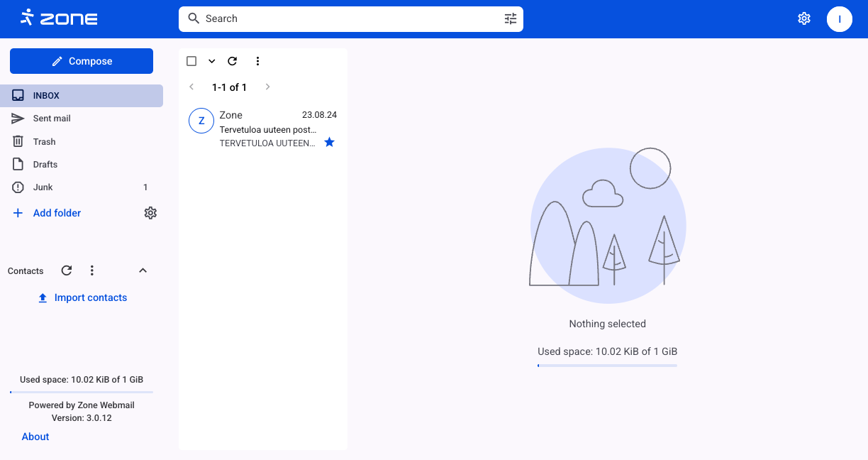Open the Sent mail folder
The height and width of the screenshot is (460, 868).
pos(52,119)
